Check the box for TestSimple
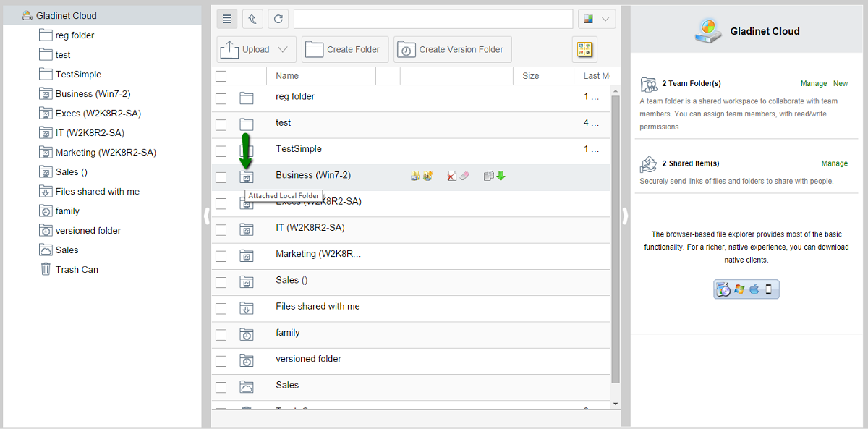This screenshot has height=429, width=868. click(x=221, y=151)
